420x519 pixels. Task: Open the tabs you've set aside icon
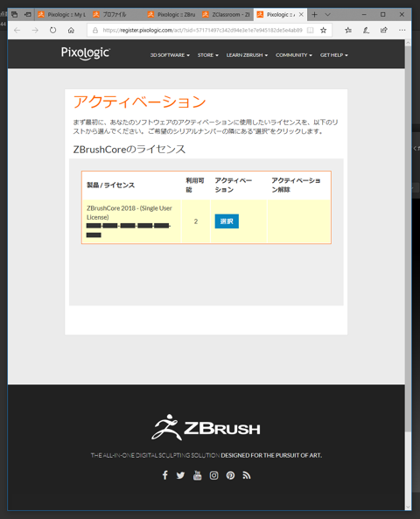pos(15,15)
